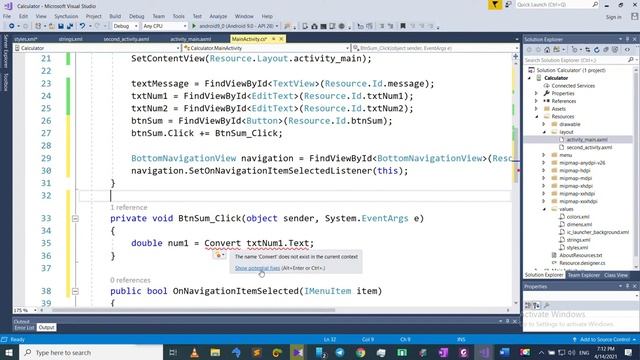
Task: Click the Save All icon in the toolbar
Action: pyautogui.click(x=70, y=26)
